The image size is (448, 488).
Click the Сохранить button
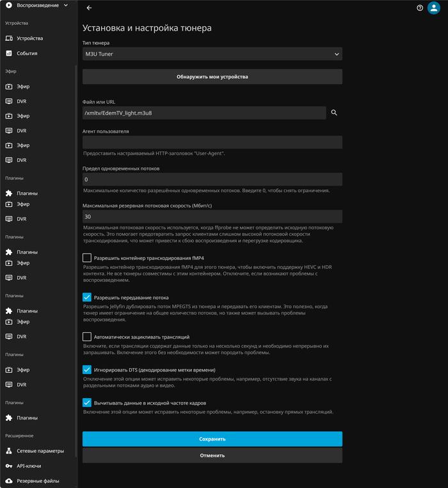click(212, 439)
